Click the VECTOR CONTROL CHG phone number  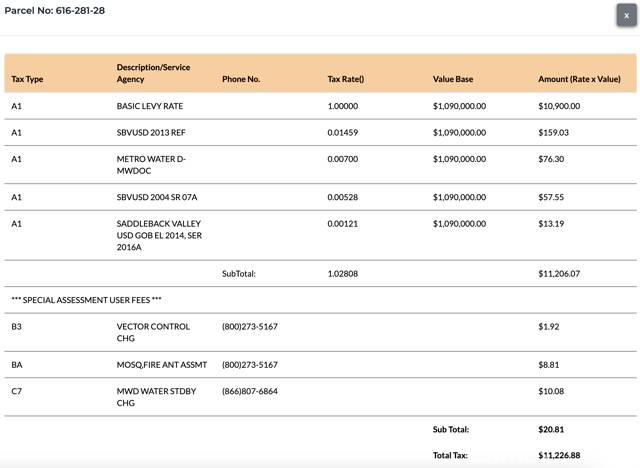coord(250,326)
